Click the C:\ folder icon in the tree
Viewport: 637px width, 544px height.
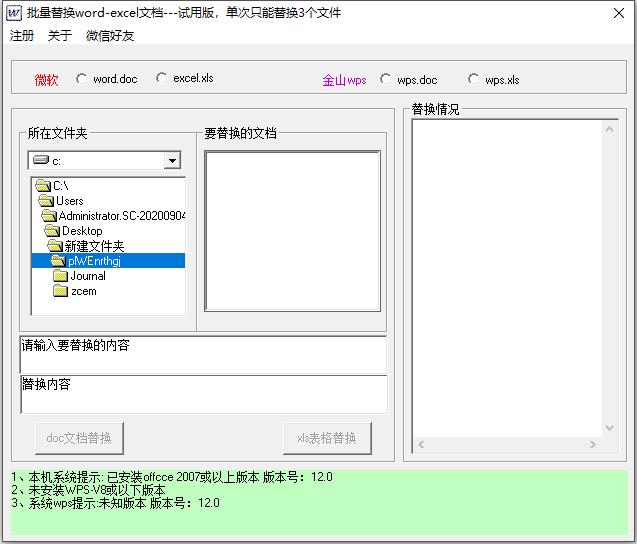pos(43,186)
